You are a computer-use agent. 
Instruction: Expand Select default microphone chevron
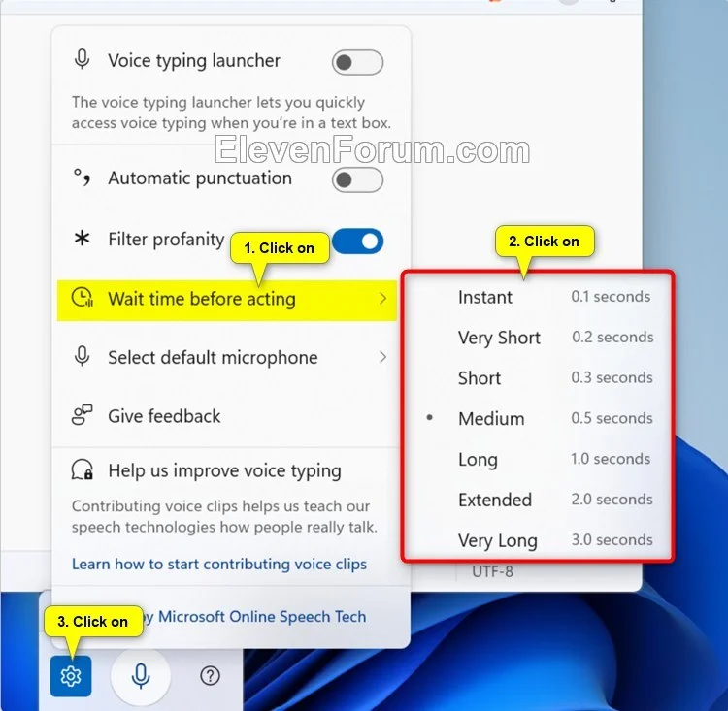pyautogui.click(x=382, y=357)
